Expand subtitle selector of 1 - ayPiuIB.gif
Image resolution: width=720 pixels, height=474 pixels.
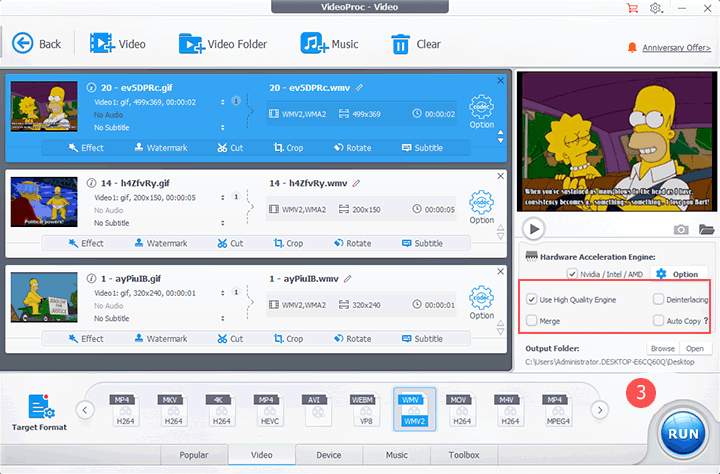pos(223,318)
